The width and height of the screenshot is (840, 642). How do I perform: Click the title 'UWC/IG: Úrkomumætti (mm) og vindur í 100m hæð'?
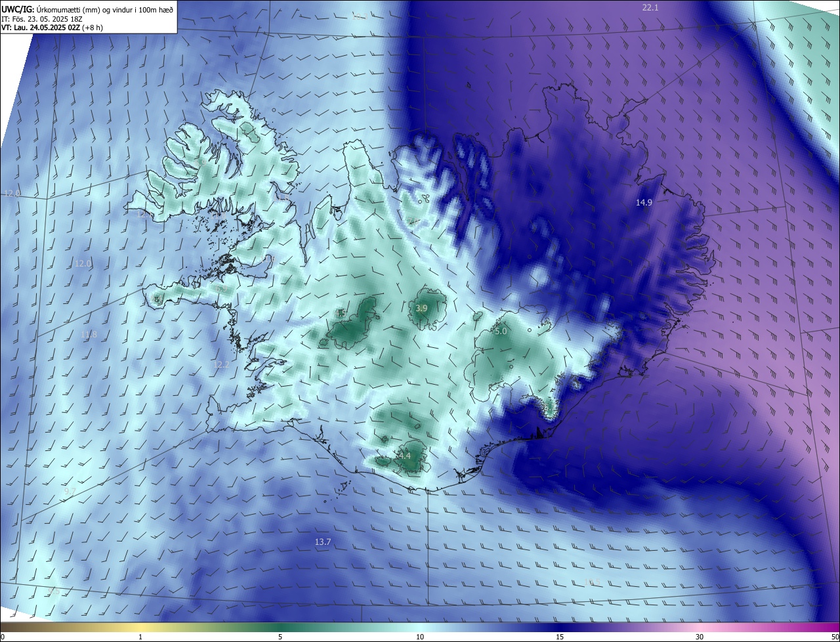pos(88,9)
